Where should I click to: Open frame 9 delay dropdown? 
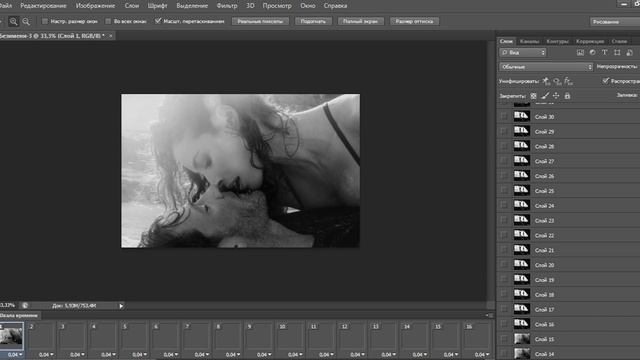[264, 354]
